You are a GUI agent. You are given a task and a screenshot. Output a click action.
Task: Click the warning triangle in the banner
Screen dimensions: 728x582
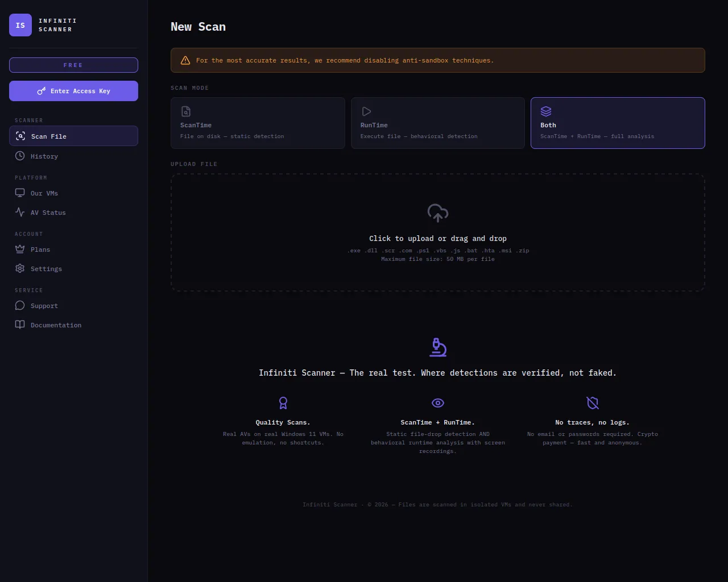(x=185, y=60)
